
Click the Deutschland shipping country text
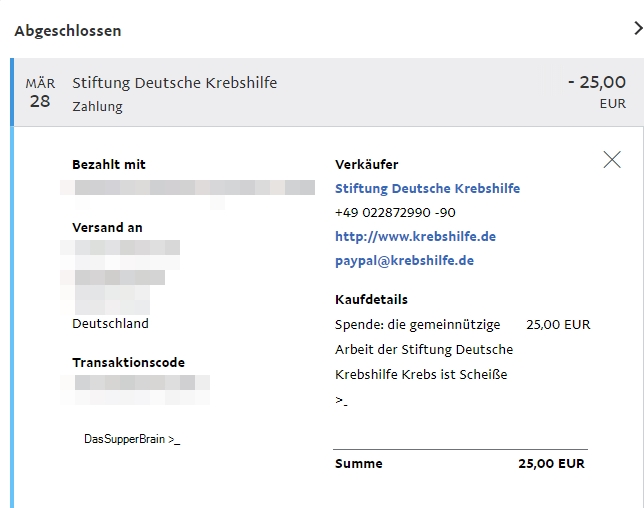pyautogui.click(x=110, y=324)
